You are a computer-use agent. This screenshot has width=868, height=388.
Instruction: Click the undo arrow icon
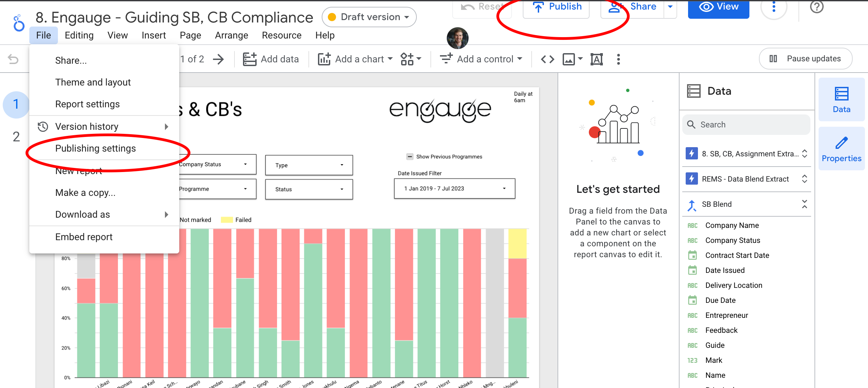coord(13,59)
